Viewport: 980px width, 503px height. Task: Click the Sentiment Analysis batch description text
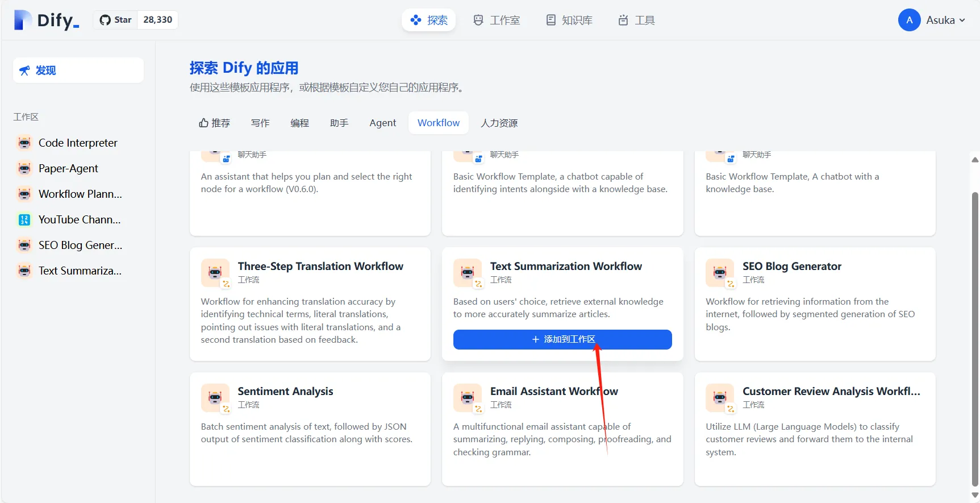pyautogui.click(x=307, y=433)
